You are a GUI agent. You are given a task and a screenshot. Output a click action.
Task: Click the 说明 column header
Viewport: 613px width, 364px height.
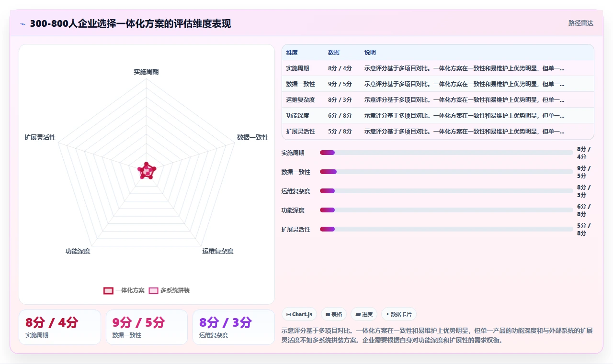tap(370, 53)
